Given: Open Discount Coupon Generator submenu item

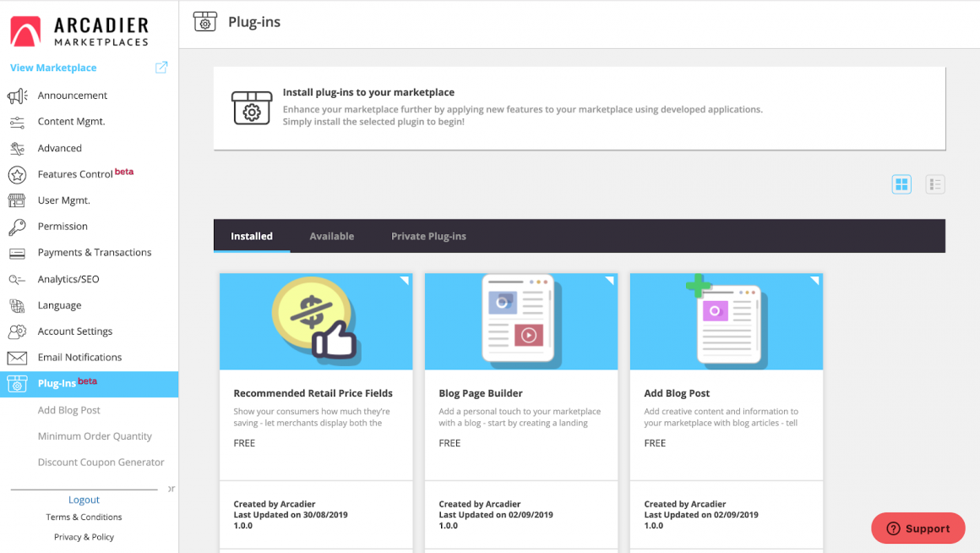Looking at the screenshot, I should click(x=101, y=463).
